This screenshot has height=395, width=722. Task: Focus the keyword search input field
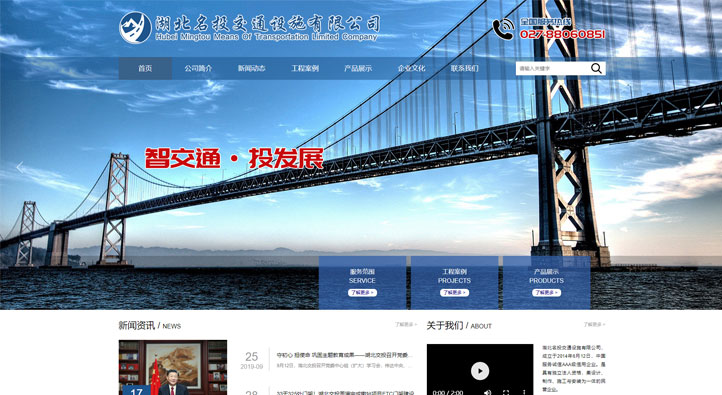coord(553,69)
